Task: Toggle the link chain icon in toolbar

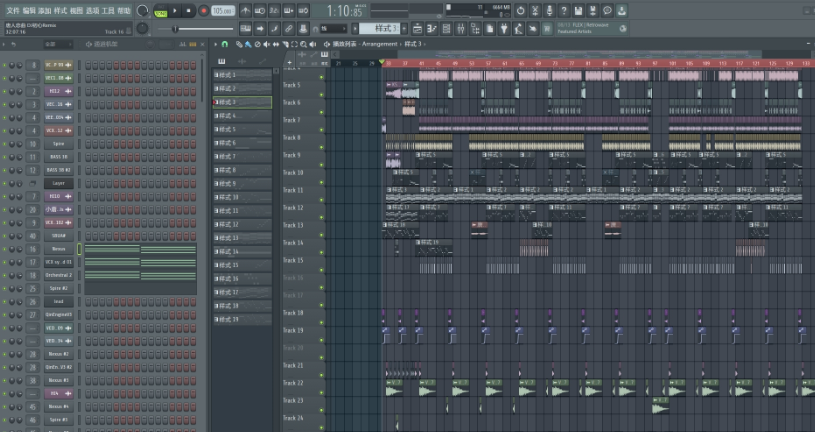Action: point(289,29)
